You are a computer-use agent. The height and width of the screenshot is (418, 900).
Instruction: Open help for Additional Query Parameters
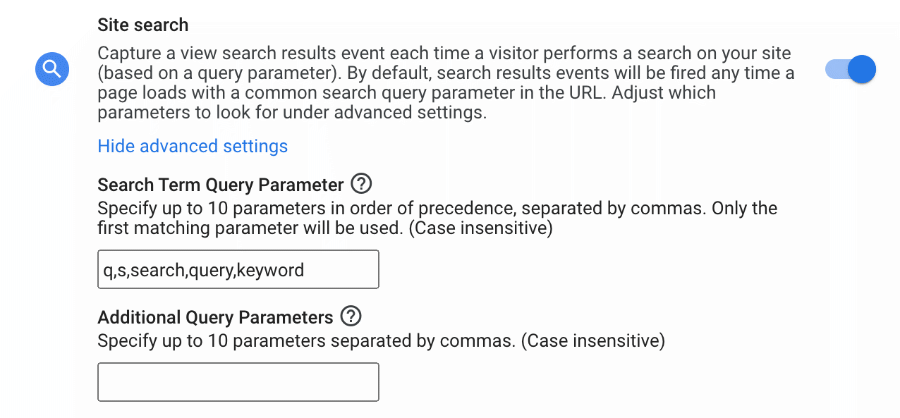point(351,316)
